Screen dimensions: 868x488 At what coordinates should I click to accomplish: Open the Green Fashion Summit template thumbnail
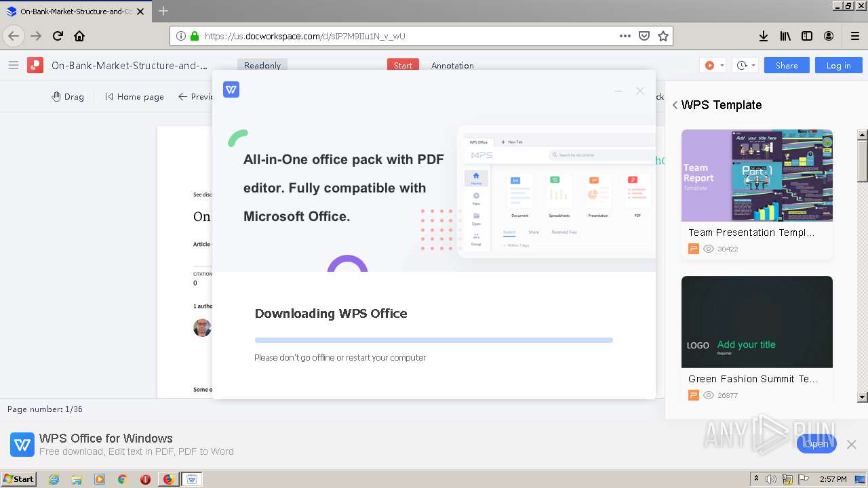[757, 322]
